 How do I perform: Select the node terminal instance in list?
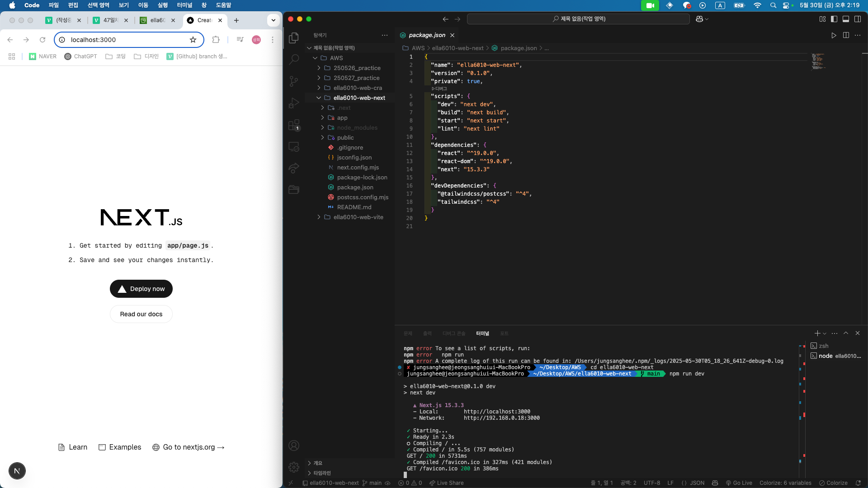[x=836, y=356]
